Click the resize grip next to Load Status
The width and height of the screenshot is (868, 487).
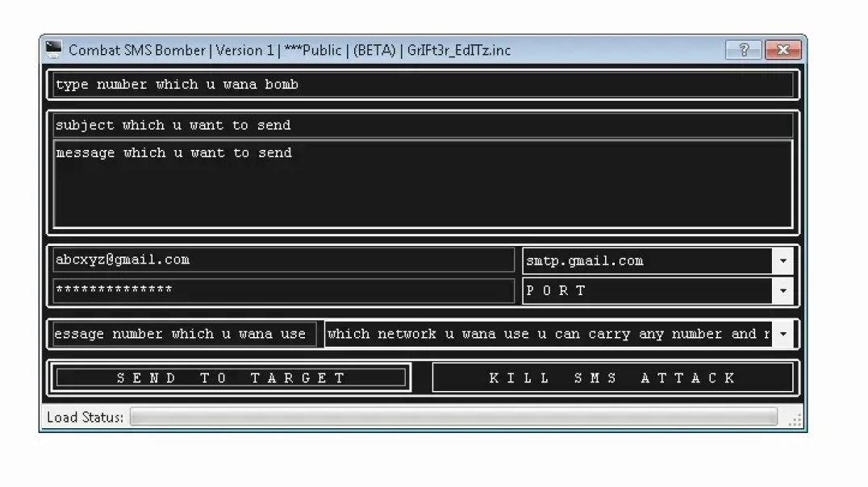click(x=794, y=418)
